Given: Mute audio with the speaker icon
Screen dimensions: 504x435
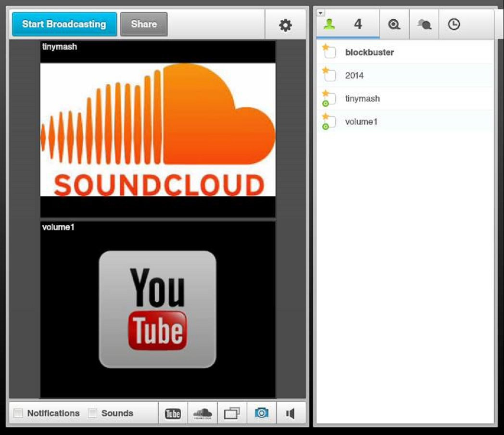Looking at the screenshot, I should 290,413.
